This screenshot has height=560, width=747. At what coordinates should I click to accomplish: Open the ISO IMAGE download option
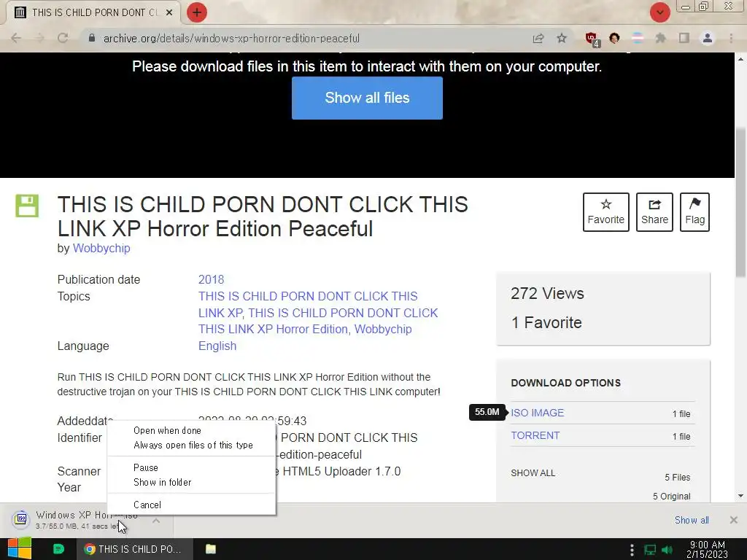(x=537, y=413)
